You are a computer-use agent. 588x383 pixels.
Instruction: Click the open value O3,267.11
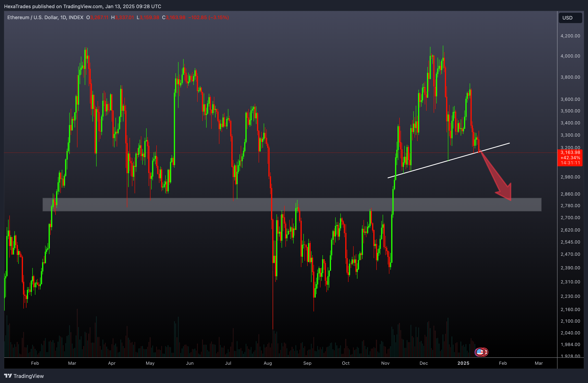click(x=97, y=17)
